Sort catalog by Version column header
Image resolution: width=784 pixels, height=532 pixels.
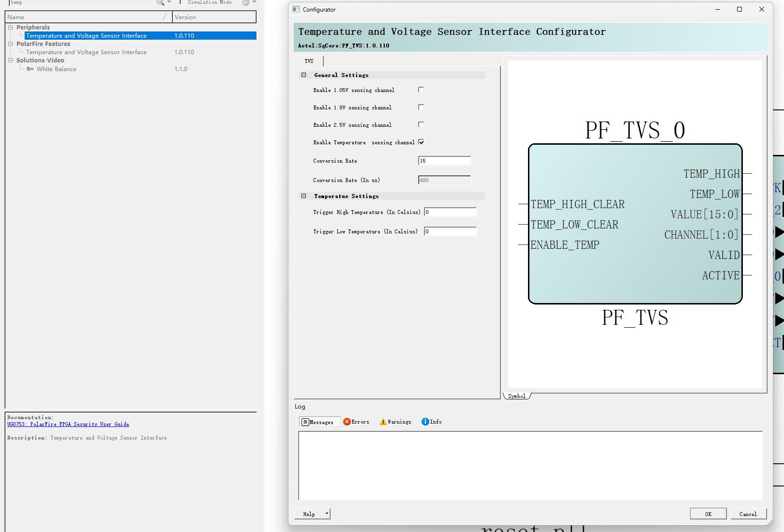click(214, 17)
